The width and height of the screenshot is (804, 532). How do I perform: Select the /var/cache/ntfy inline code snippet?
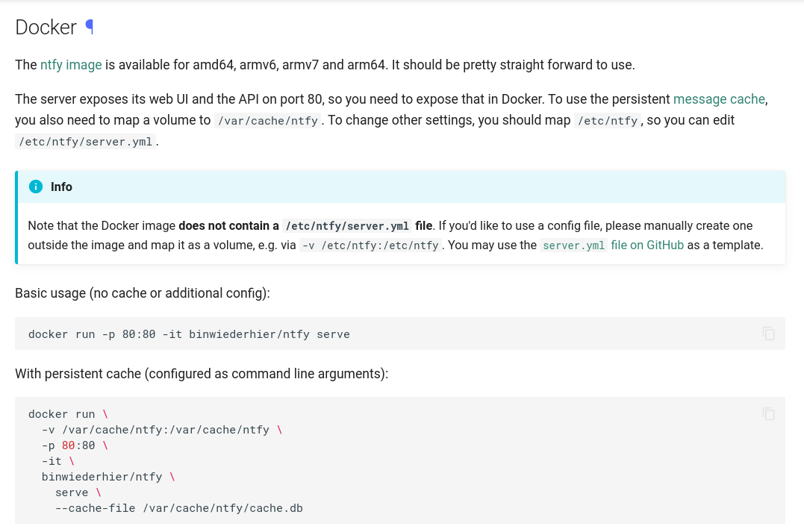pos(267,120)
